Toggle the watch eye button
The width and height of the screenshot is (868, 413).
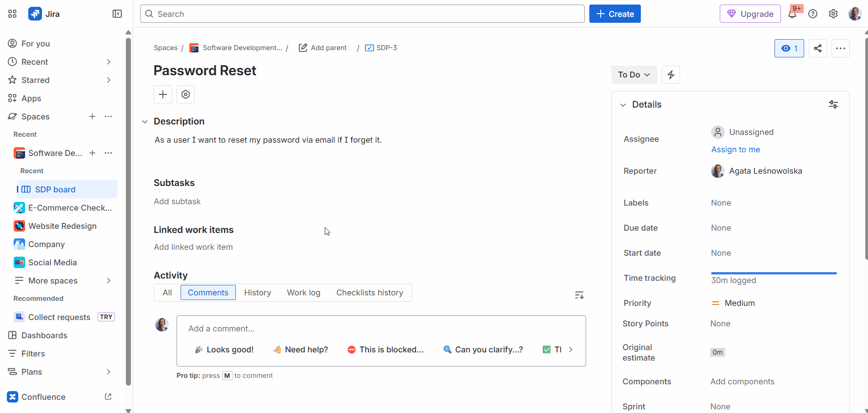tap(789, 48)
